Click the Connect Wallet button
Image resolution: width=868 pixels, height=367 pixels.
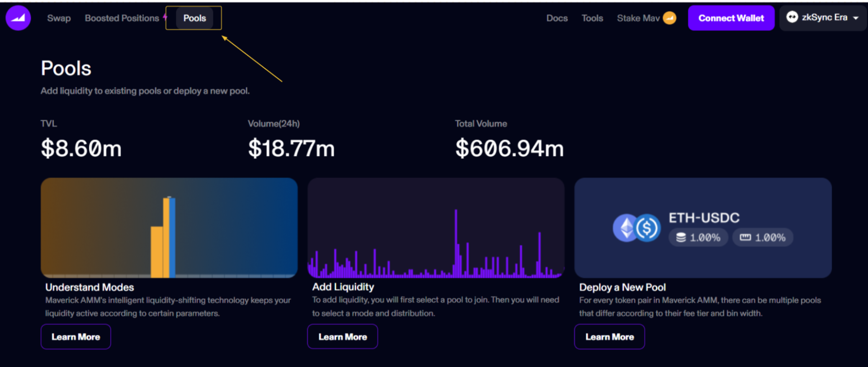click(731, 18)
